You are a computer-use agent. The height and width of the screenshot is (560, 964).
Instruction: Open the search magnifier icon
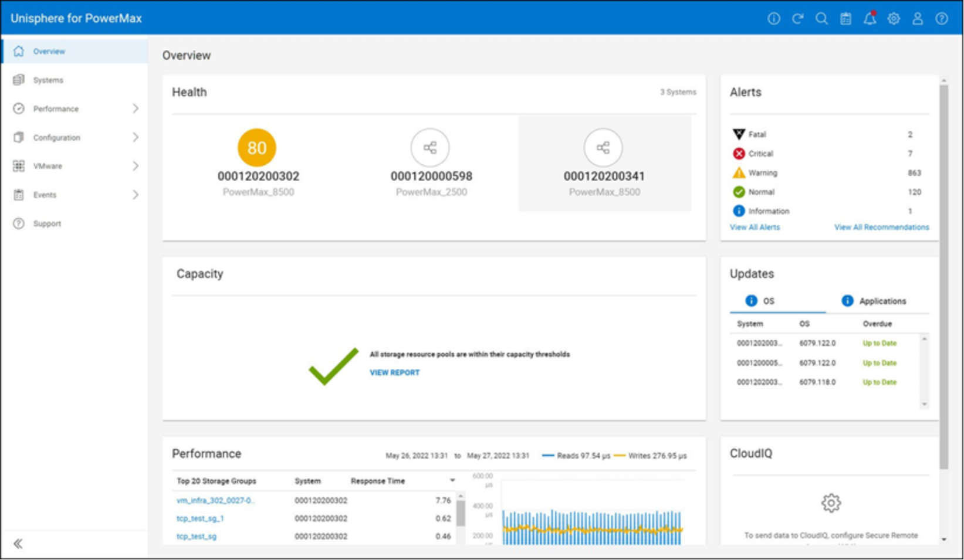(821, 19)
